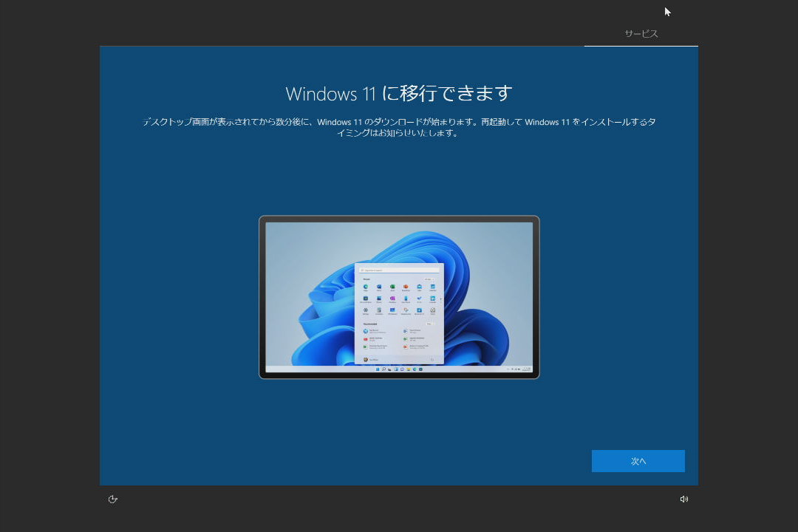Click the heading "Windows 11 に移行できます"

[x=399, y=93]
